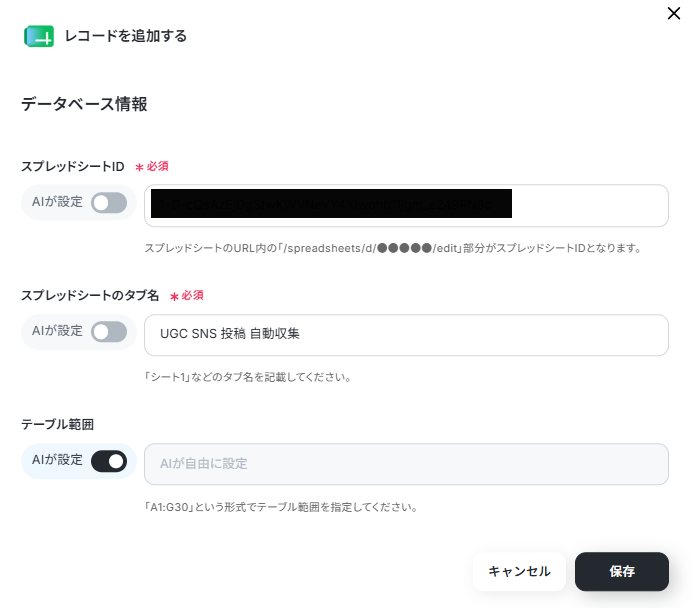The width and height of the screenshot is (697, 608).
Task: Click the スプレッドシートのタブ名 field label
Action: point(90,296)
